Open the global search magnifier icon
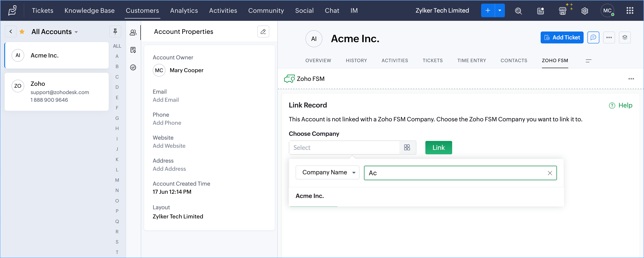This screenshot has width=644, height=258. [x=518, y=11]
